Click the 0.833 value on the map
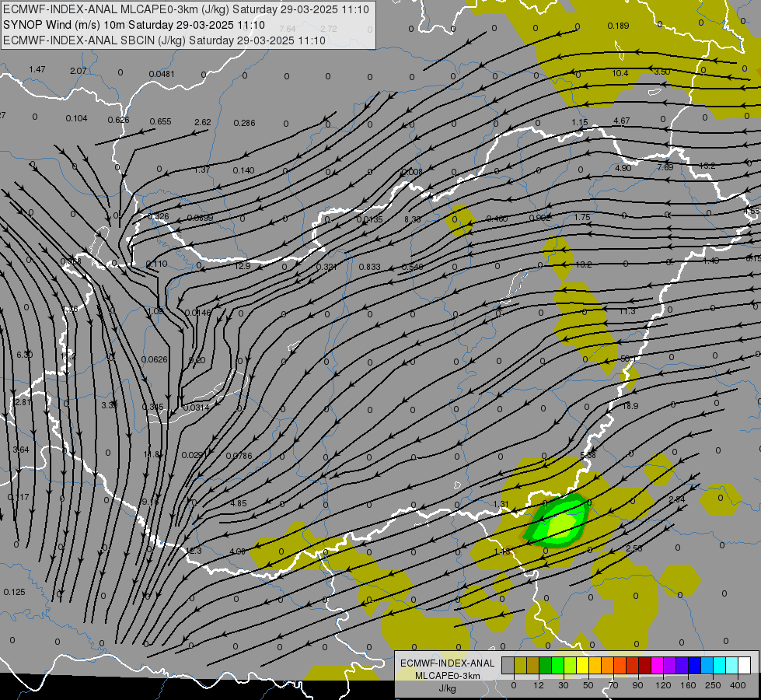This screenshot has width=761, height=700. tap(370, 267)
